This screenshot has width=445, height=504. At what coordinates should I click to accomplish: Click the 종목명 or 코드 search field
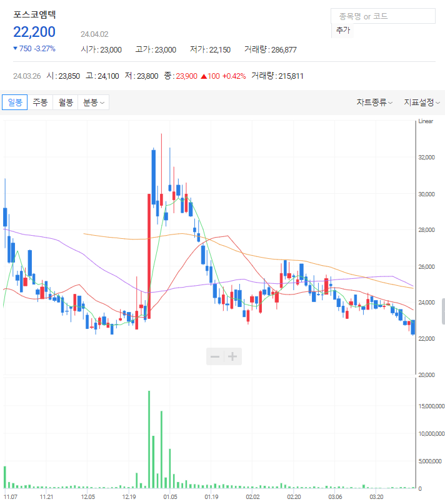[x=383, y=16]
